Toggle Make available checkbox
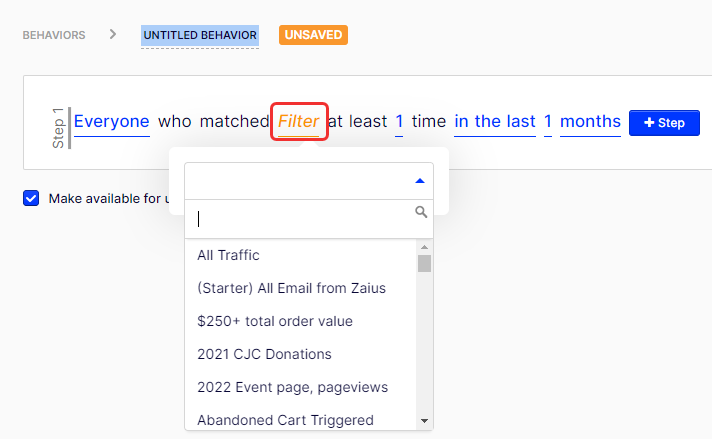Image resolution: width=712 pixels, height=439 pixels. click(x=31, y=198)
